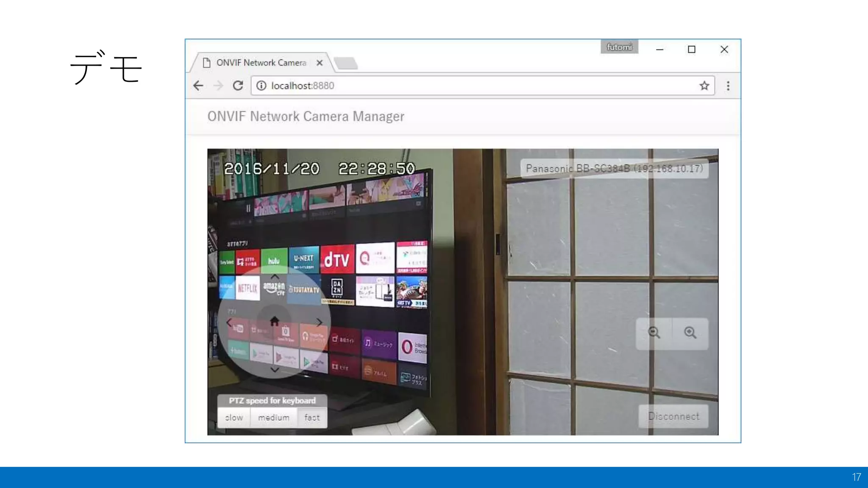Open the futomi profile menu
The image size is (868, 488).
tap(619, 47)
